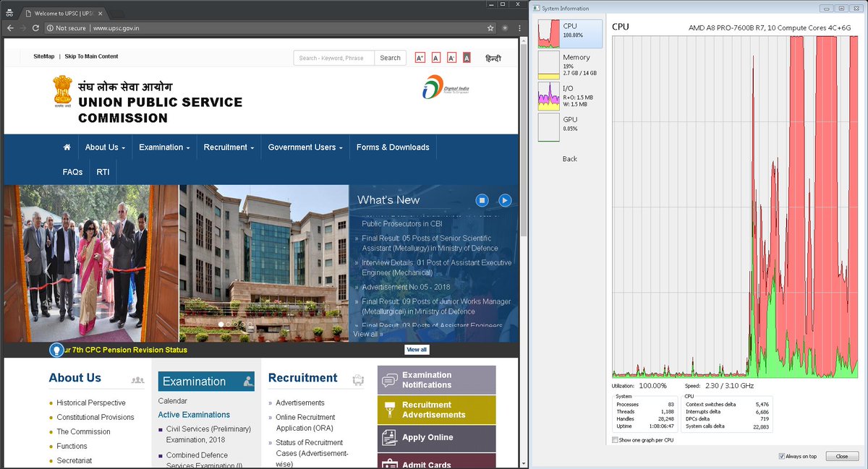The height and width of the screenshot is (469, 868).
Task: Go back with Chrome's back arrow
Action: pyautogui.click(x=10, y=27)
